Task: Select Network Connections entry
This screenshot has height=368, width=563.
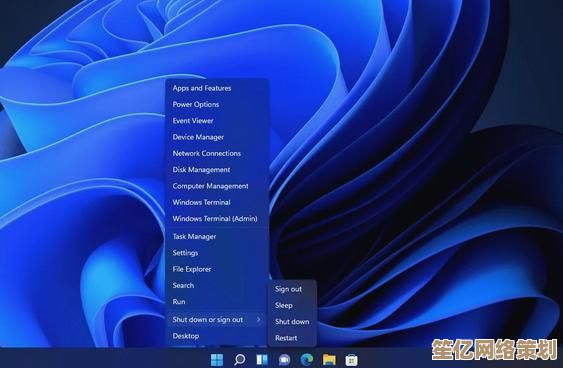Action: coord(217,153)
